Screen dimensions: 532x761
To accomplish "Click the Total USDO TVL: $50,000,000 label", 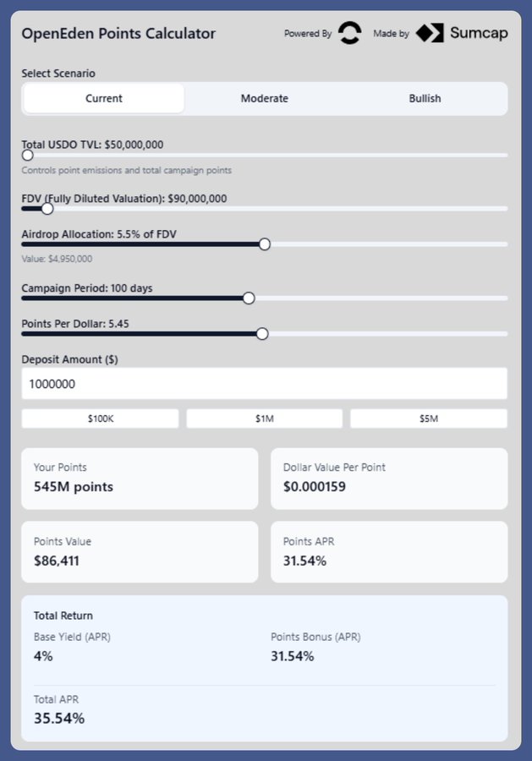I will (x=92, y=145).
